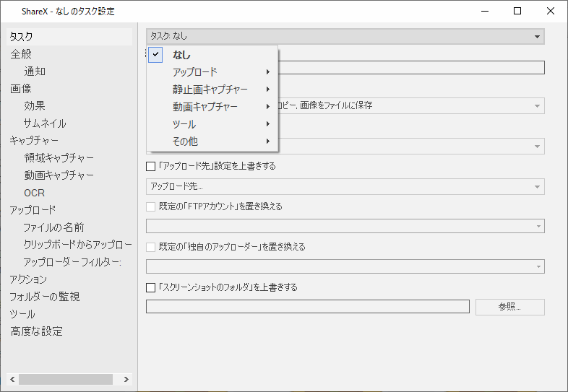Open the 通知 settings page
The width and height of the screenshot is (568, 392).
pyautogui.click(x=35, y=71)
